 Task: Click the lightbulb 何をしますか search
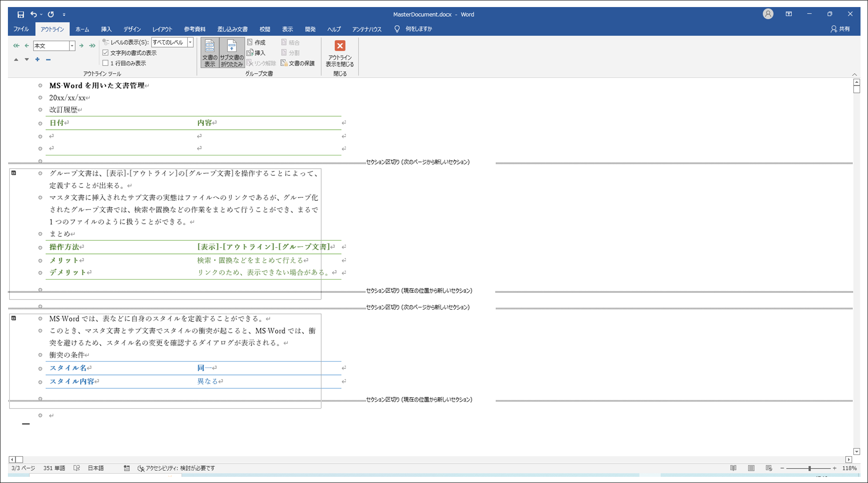413,29
